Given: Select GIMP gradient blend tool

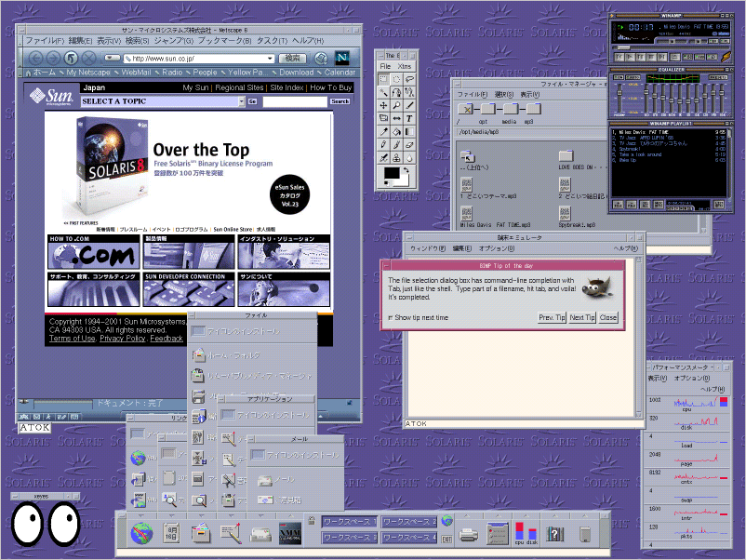Looking at the screenshot, I should click(409, 131).
